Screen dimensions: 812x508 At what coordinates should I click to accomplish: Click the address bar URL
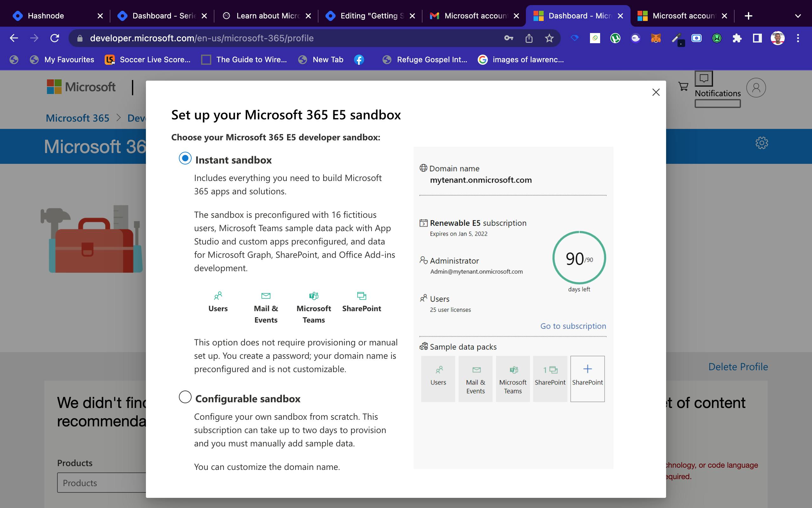(202, 38)
